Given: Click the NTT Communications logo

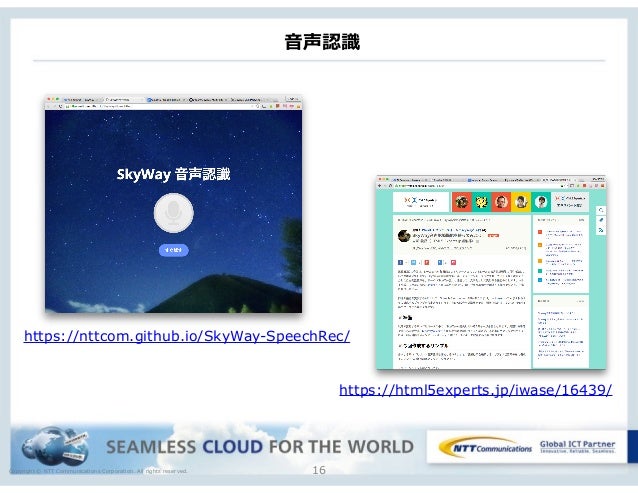Looking at the screenshot, I should [x=485, y=448].
